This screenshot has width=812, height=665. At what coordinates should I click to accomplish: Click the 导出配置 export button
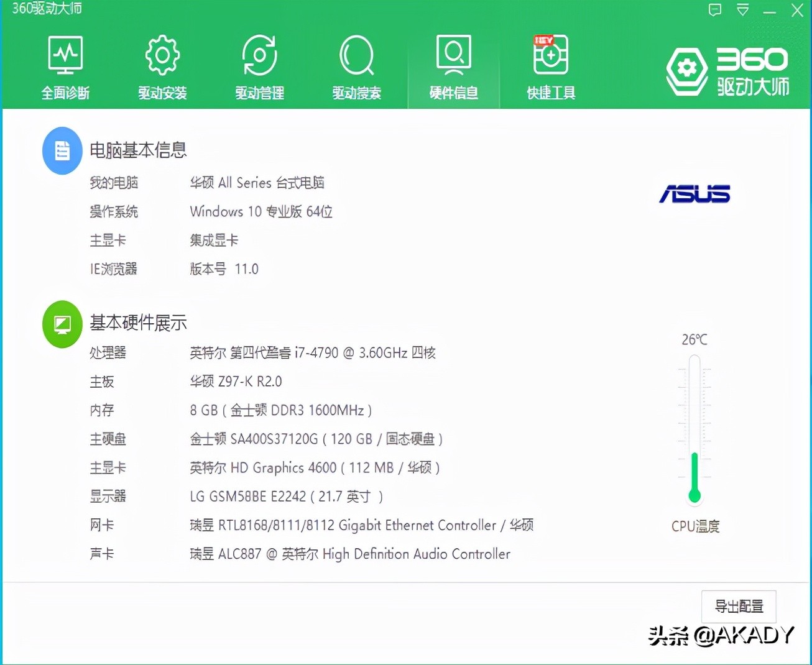(x=738, y=607)
